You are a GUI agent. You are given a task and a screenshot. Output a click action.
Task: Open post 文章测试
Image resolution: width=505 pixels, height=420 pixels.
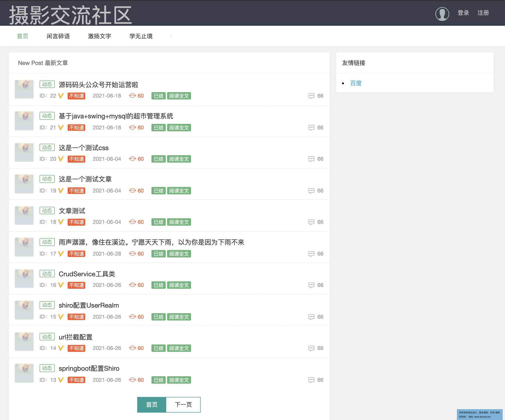[x=72, y=211]
